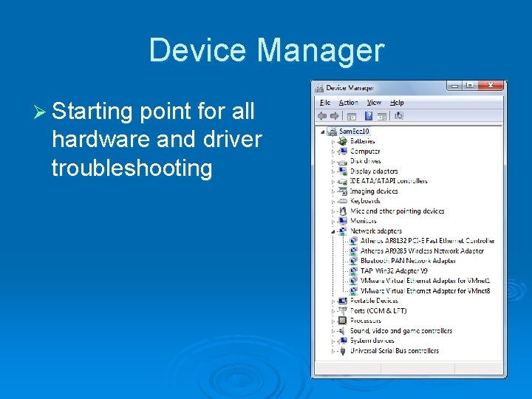Click the Disk drives category icon
Viewport: 532px width, 399px height.
343,162
